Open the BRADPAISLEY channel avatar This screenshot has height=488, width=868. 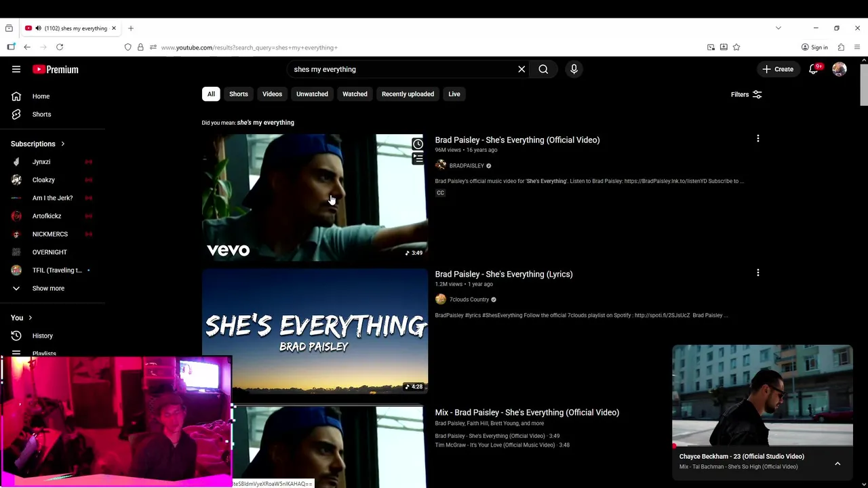[441, 165]
